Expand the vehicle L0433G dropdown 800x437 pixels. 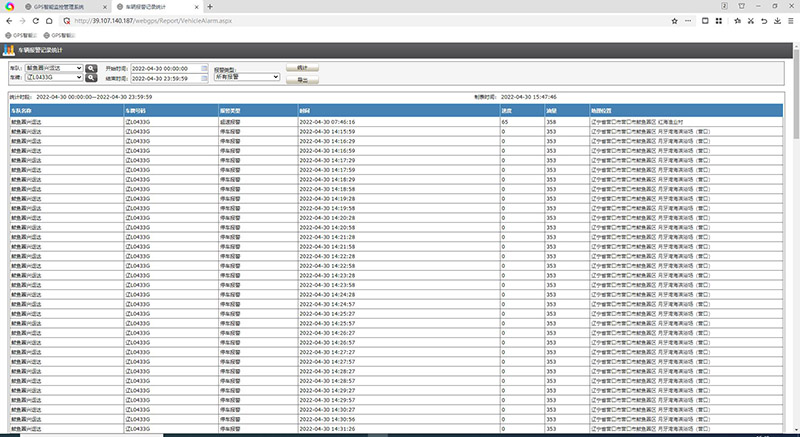[54, 77]
